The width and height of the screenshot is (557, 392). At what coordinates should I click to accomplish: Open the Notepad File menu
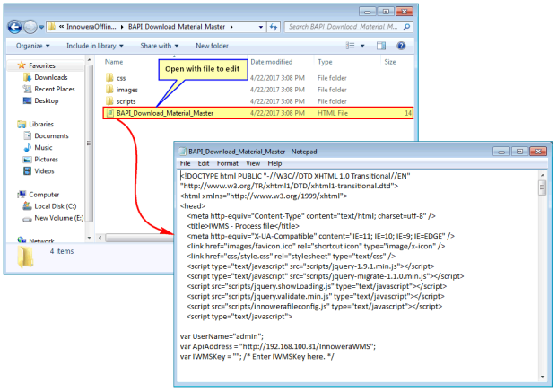185,163
